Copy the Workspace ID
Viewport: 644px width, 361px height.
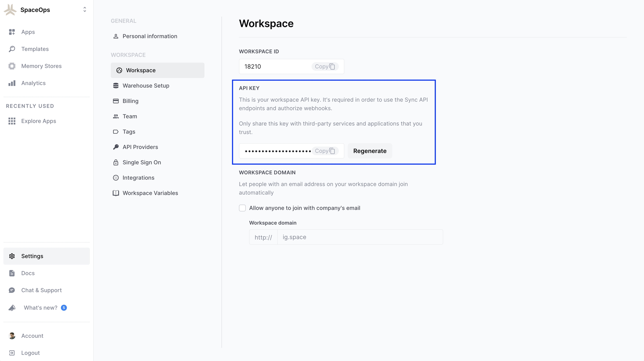click(x=325, y=67)
